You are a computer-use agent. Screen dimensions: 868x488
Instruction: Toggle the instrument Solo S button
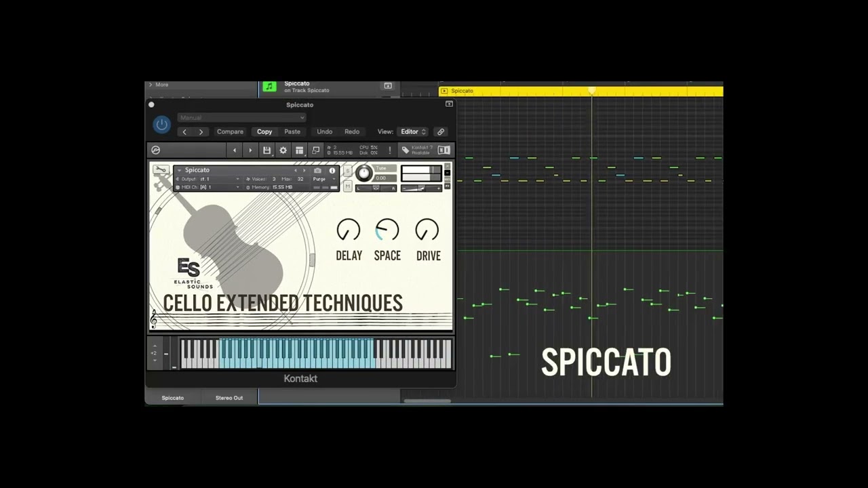tap(348, 171)
